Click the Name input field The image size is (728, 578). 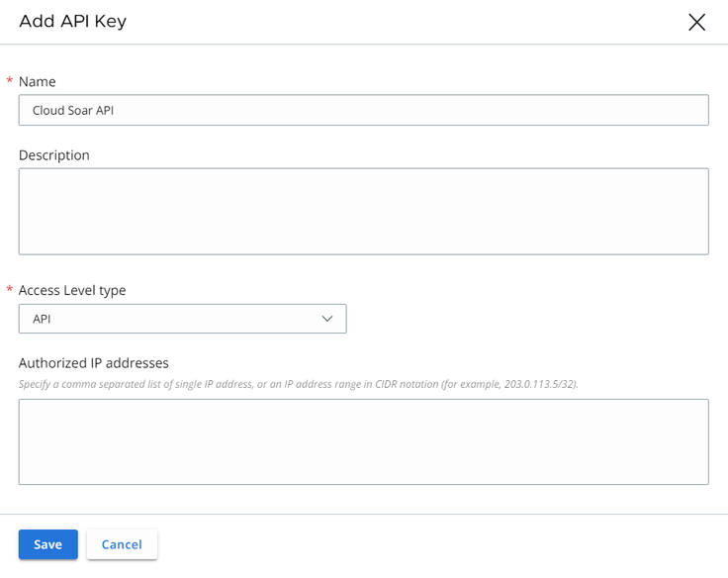[x=363, y=110]
